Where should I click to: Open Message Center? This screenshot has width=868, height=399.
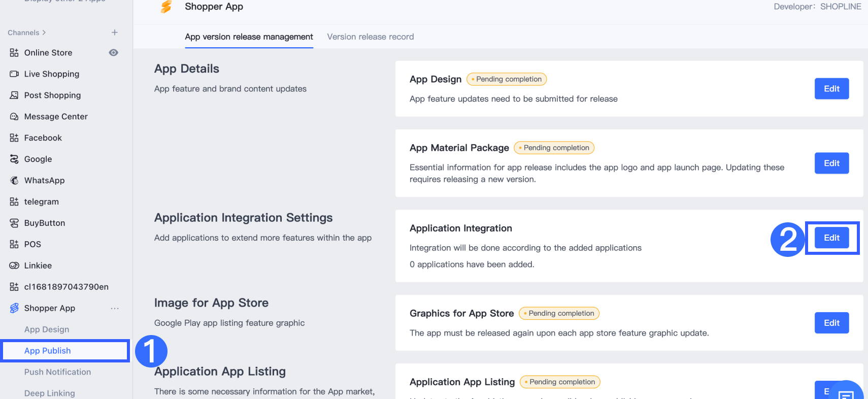pos(56,117)
